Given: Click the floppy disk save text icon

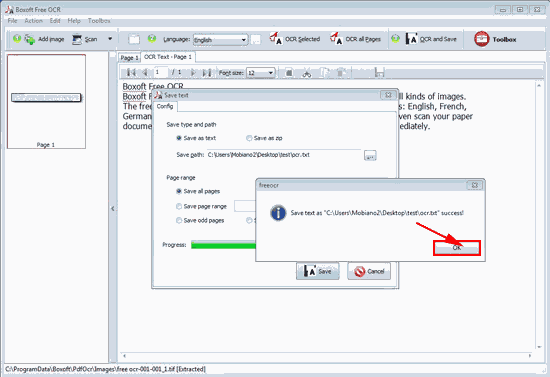Looking at the screenshot, I should (x=379, y=72).
